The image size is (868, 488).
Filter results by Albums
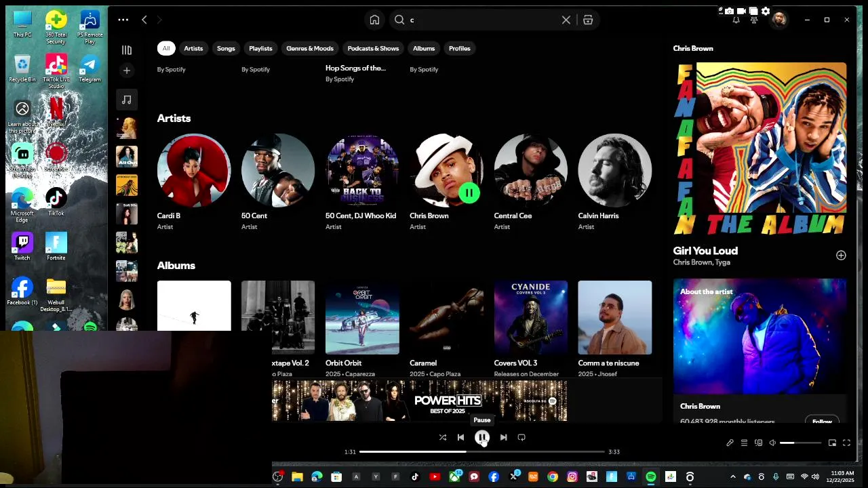424,48
